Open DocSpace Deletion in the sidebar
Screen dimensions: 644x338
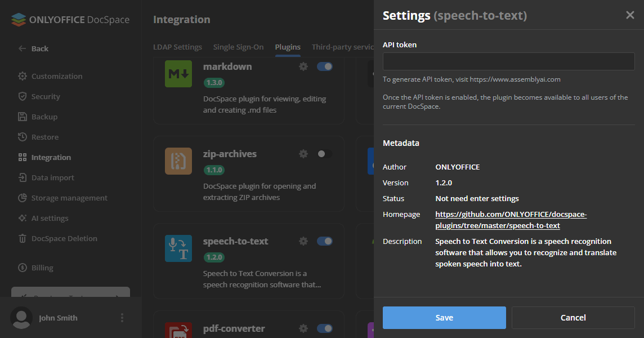coord(64,238)
